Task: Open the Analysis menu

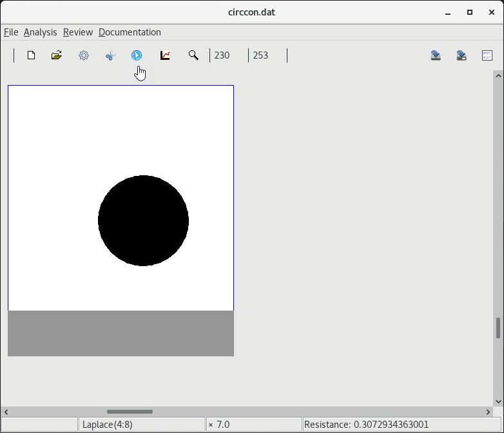Action: tap(40, 32)
